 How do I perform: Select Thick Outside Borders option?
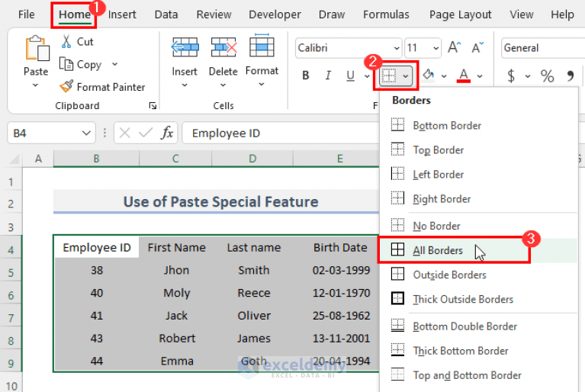click(479, 299)
